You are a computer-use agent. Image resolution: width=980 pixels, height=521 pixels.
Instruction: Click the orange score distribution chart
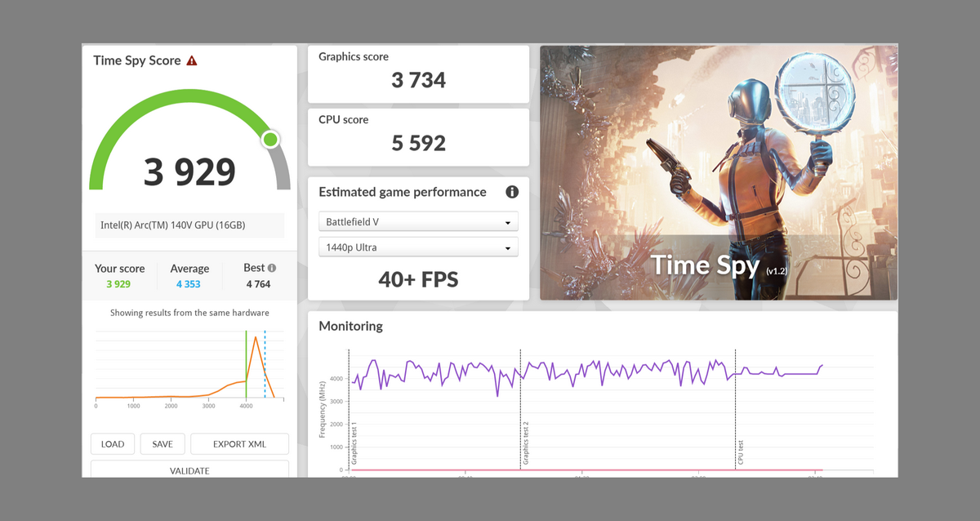[x=188, y=366]
